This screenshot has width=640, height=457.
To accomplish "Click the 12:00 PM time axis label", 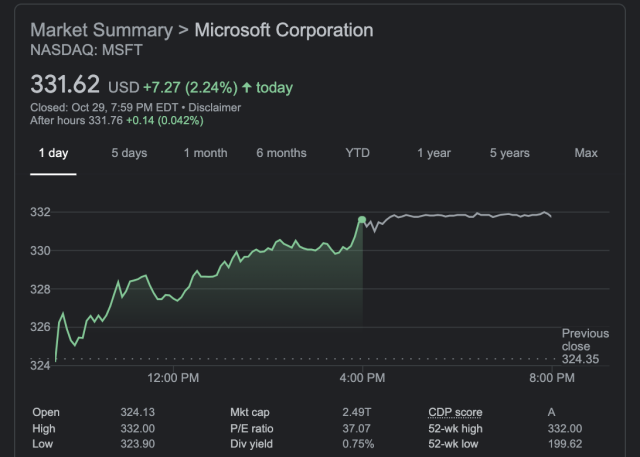I will pyautogui.click(x=173, y=378).
